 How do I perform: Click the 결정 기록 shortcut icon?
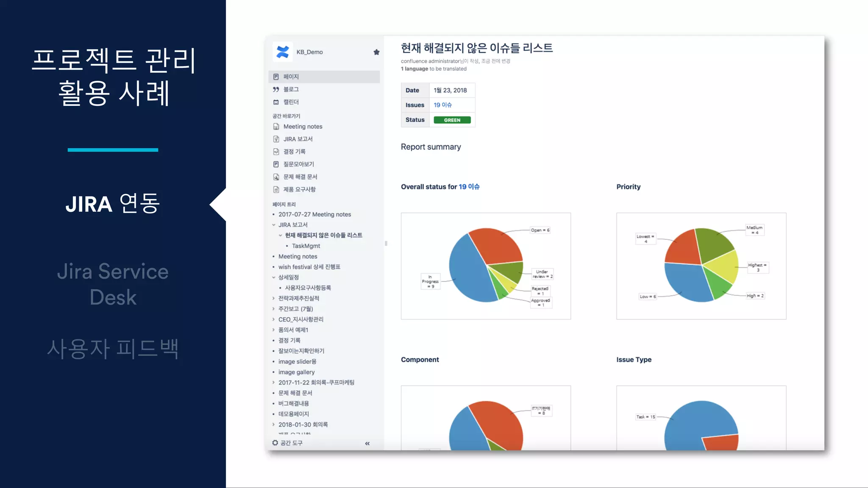click(276, 152)
